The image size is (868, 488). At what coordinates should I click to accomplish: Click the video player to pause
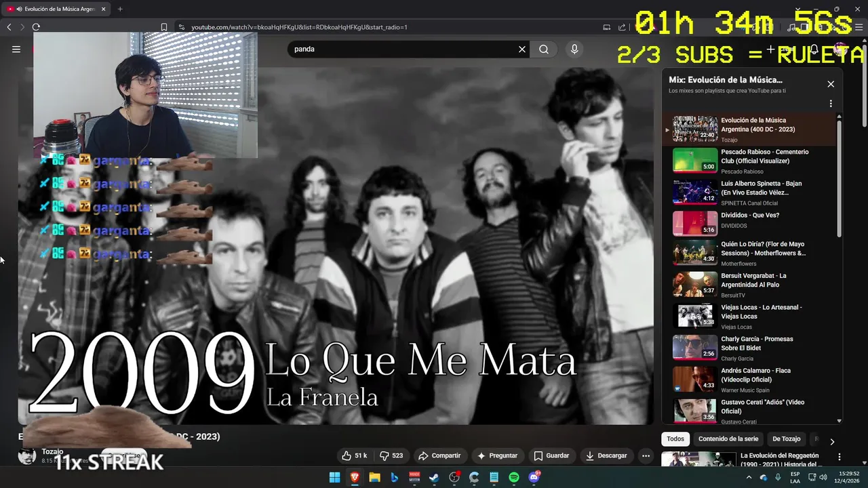click(x=336, y=246)
